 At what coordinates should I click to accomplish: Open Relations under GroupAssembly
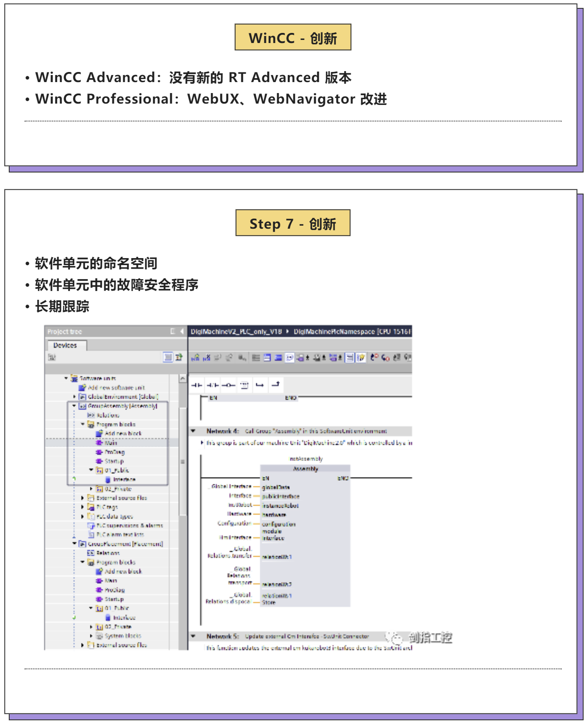point(104,415)
